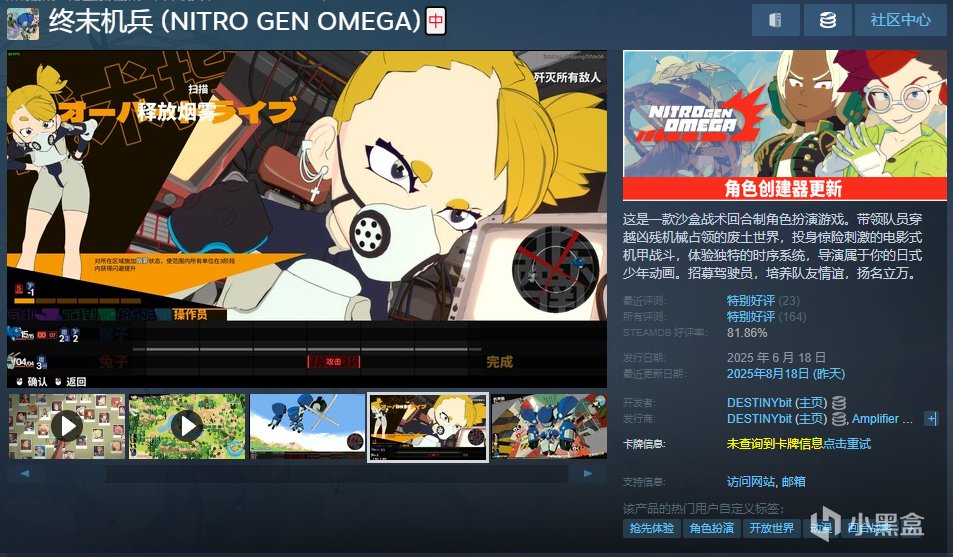Image resolution: width=953 pixels, height=557 pixels.
Task: Retry card info via 点击重试 link
Action: click(847, 444)
